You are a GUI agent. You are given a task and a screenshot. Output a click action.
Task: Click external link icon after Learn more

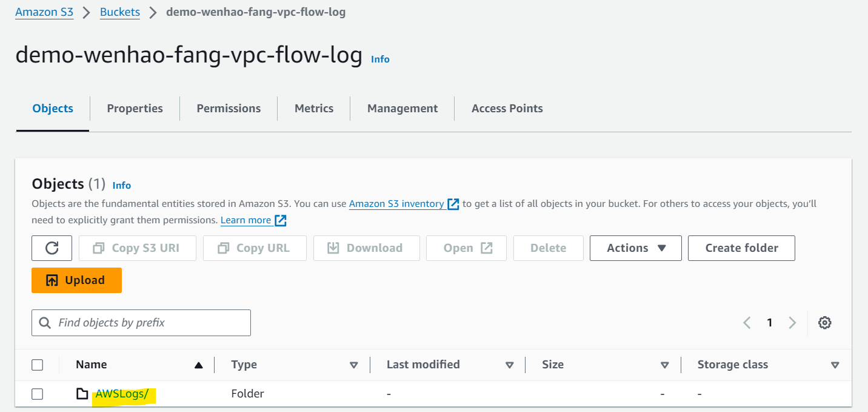tap(281, 220)
